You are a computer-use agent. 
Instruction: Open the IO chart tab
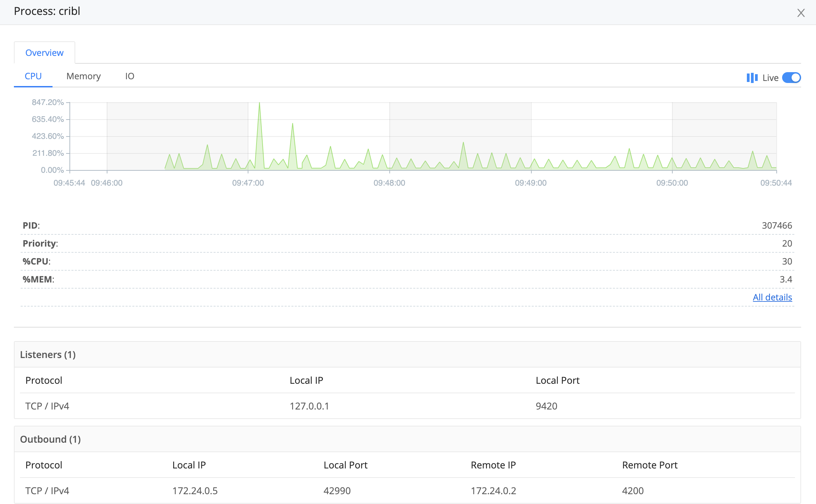[x=129, y=76]
